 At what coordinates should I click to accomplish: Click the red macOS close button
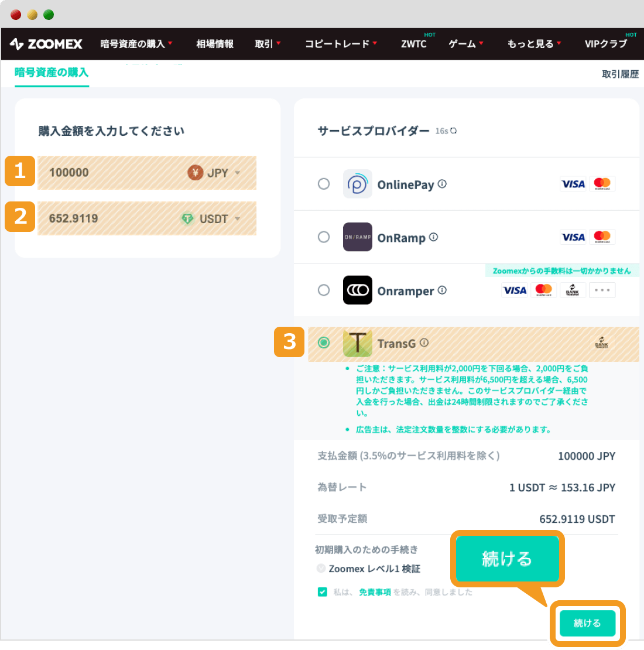point(16,15)
